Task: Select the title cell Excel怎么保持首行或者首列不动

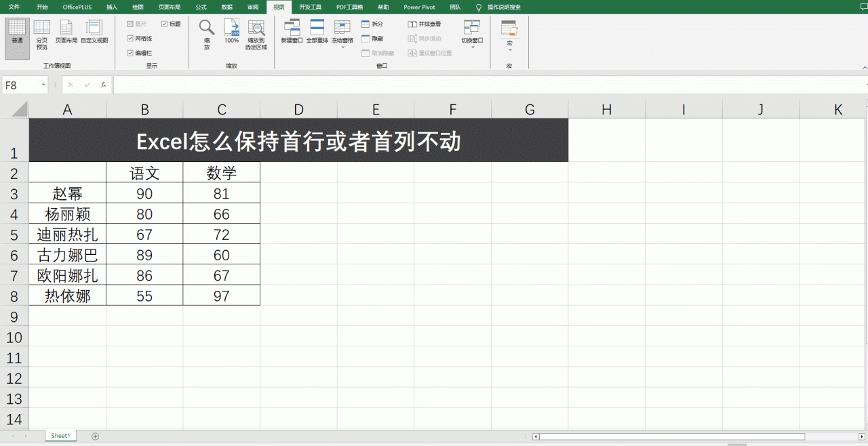Action: click(298, 140)
